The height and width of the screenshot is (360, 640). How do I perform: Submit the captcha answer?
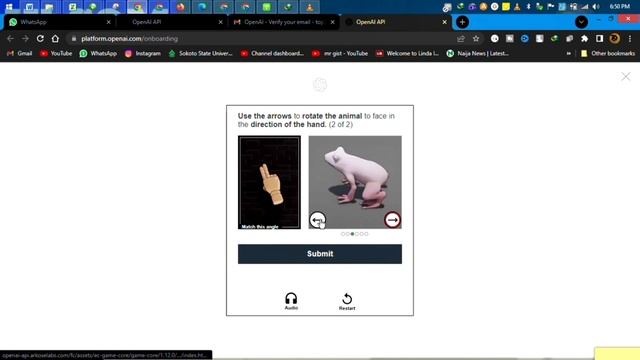[320, 254]
